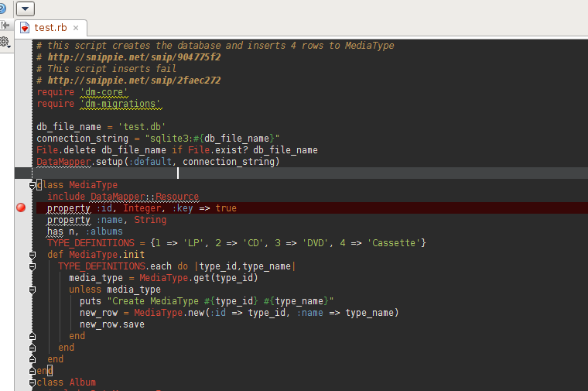Click |type_id,type_name| block parameters

(245, 266)
